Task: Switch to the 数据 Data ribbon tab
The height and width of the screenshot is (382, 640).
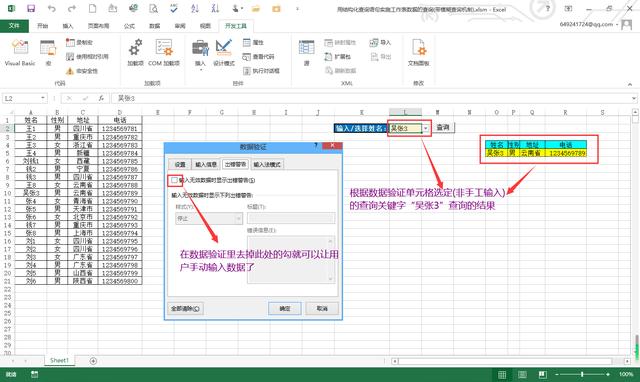Action: tap(154, 26)
